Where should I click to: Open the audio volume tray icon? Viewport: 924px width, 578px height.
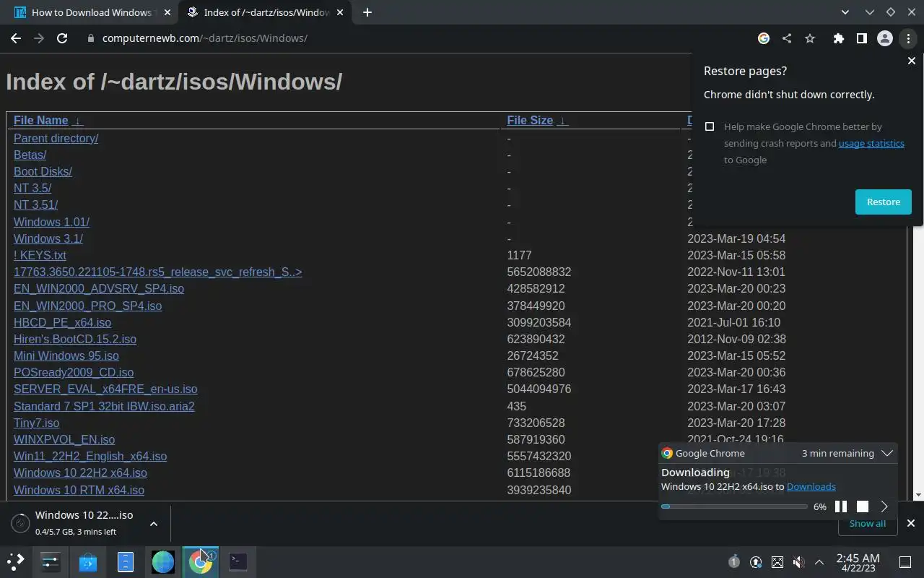point(798,561)
